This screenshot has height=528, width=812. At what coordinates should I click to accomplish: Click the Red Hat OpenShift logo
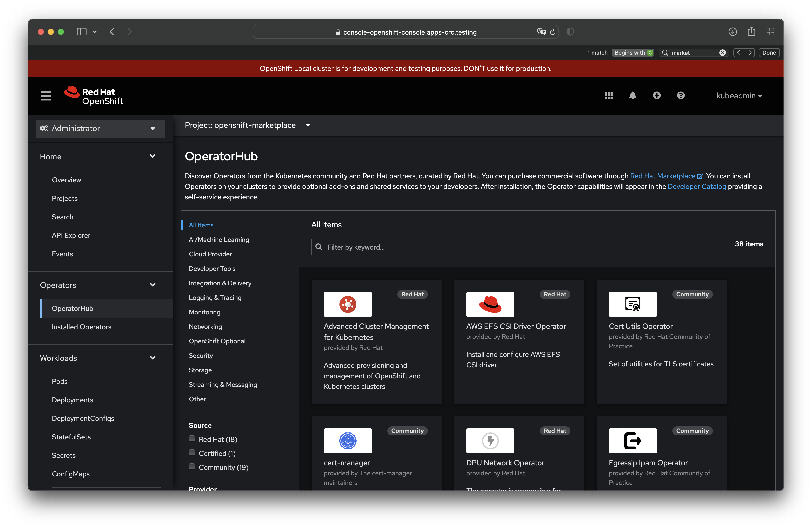tap(94, 96)
